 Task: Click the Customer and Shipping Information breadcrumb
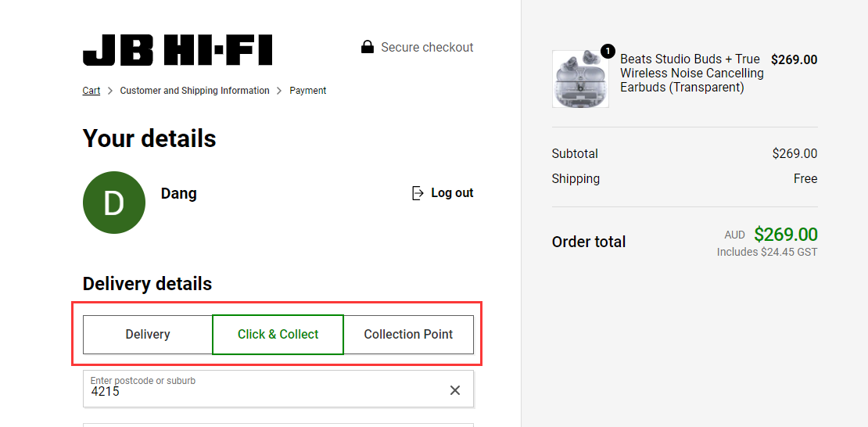195,91
